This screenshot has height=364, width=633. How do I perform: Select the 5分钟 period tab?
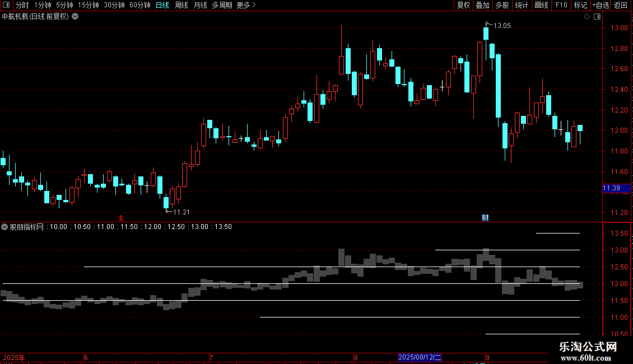pyautogui.click(x=64, y=5)
